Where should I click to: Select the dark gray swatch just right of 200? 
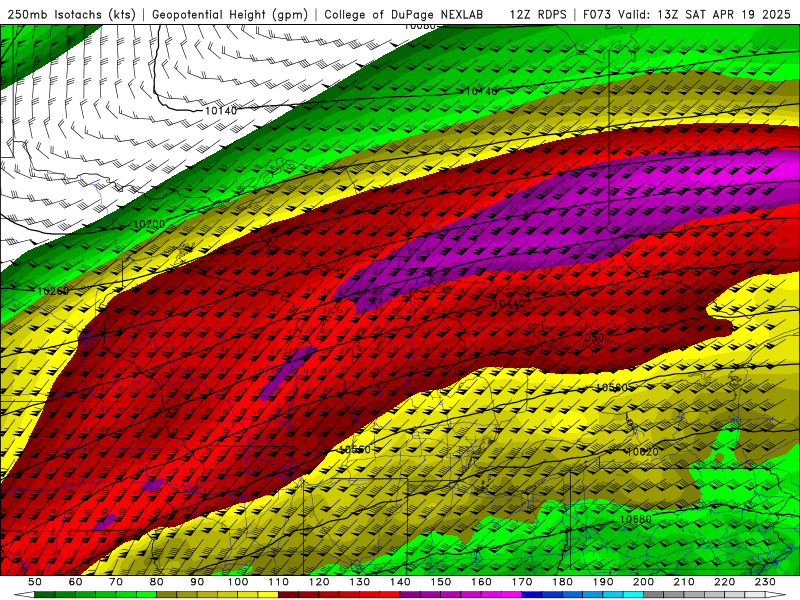(654, 595)
